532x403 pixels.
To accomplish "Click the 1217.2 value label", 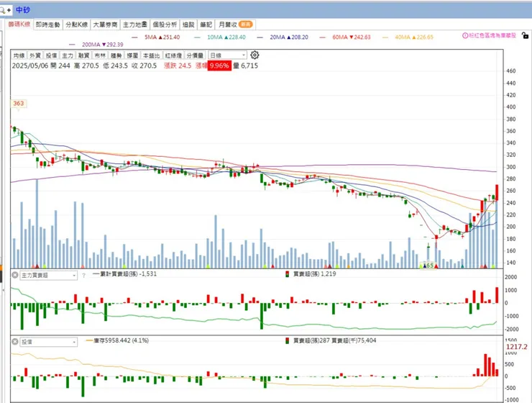I will click(x=517, y=347).
